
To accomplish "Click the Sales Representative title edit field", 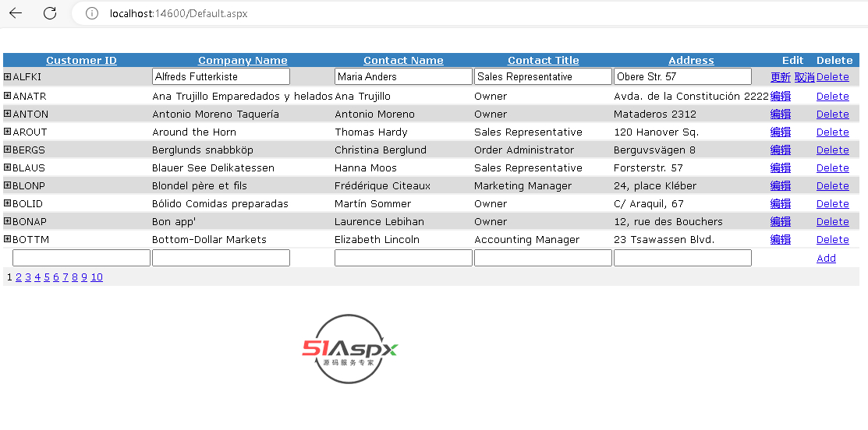I will pyautogui.click(x=543, y=76).
